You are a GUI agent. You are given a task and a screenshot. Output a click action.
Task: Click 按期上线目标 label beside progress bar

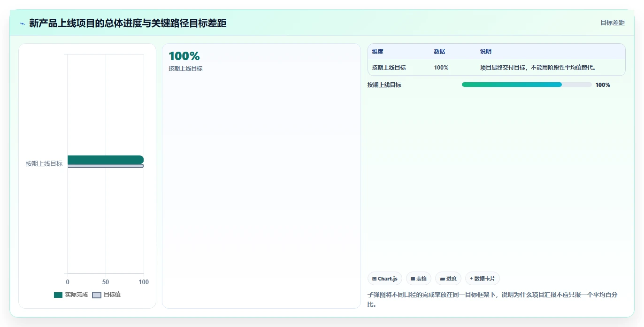click(x=384, y=85)
